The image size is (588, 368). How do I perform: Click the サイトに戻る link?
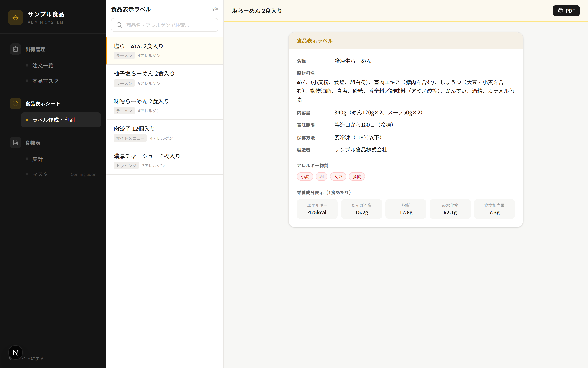coord(26,358)
